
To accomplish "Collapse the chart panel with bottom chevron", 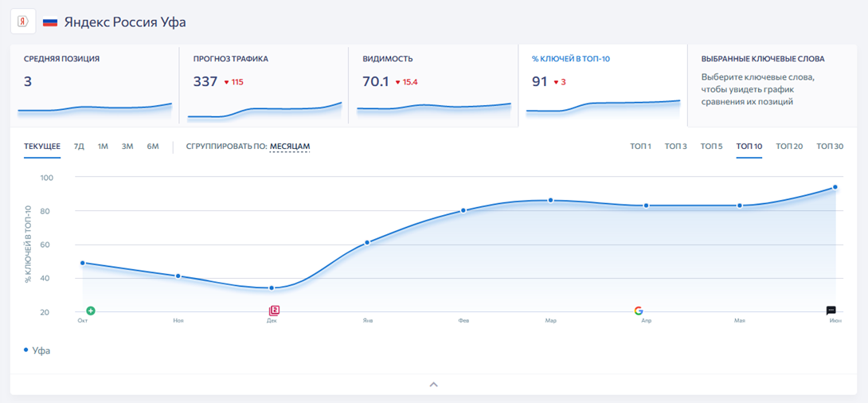I will [434, 384].
